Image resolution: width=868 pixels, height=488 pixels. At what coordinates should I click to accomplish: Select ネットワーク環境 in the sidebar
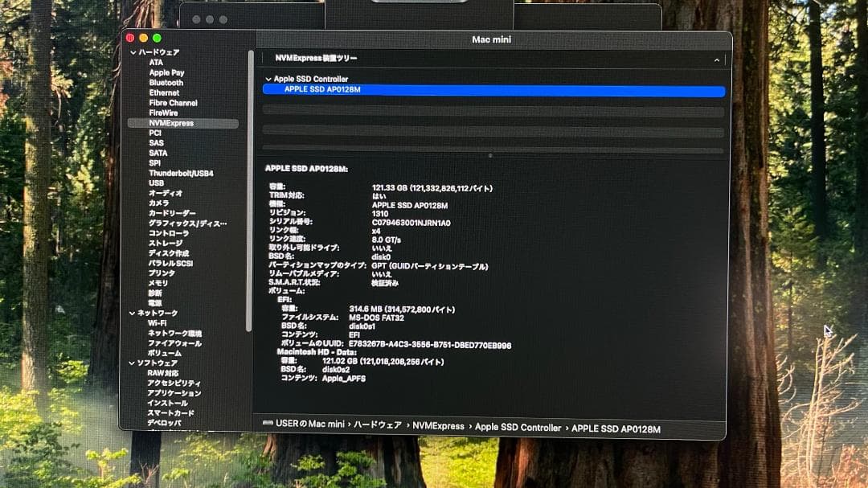(x=174, y=334)
